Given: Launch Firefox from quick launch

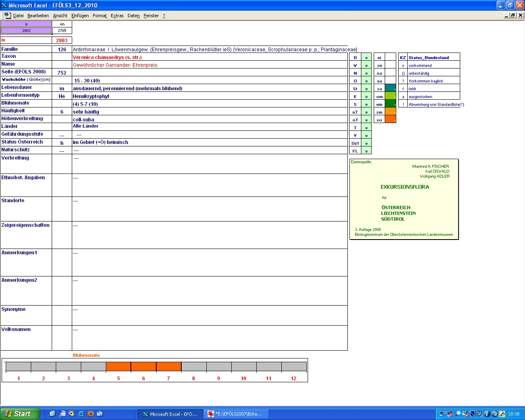Looking at the screenshot, I should tap(91, 414).
